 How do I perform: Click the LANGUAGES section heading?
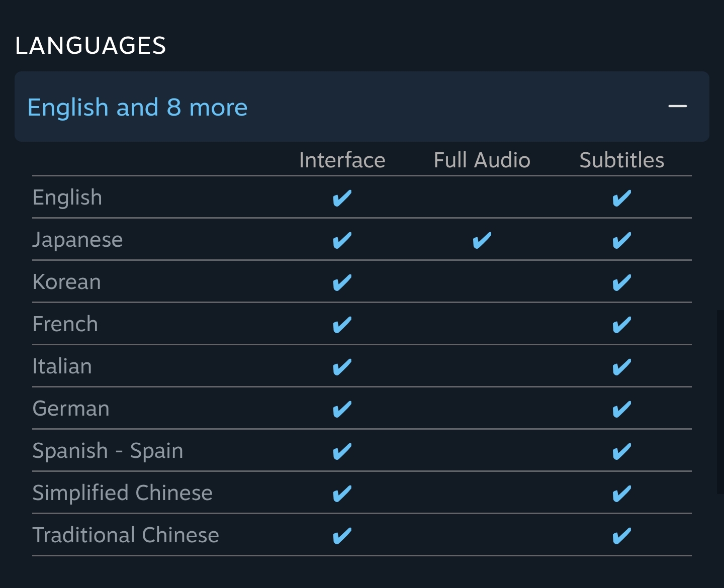coord(90,46)
